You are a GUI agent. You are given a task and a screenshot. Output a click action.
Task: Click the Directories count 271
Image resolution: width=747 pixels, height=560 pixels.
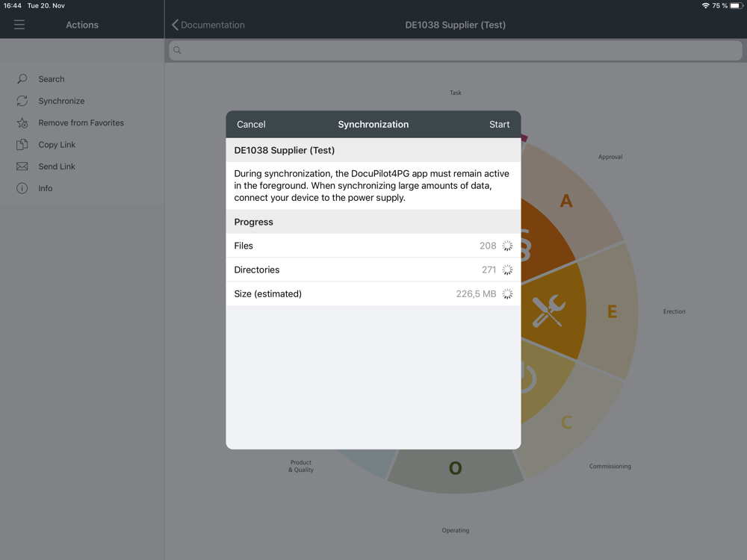click(x=489, y=270)
